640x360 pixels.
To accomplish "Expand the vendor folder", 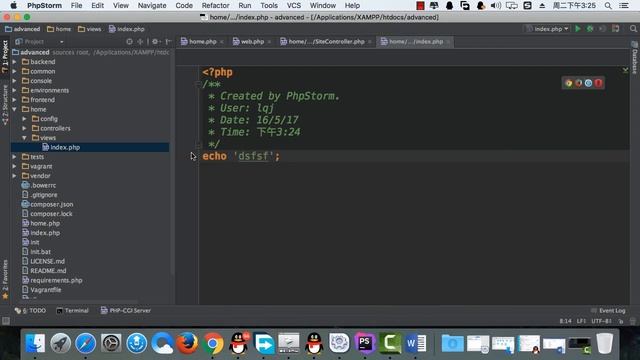I will (x=15, y=176).
